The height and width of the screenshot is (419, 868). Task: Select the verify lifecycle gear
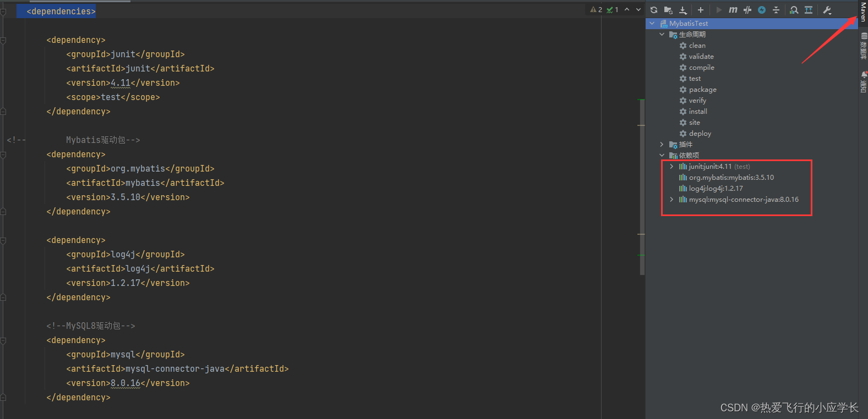pyautogui.click(x=683, y=101)
